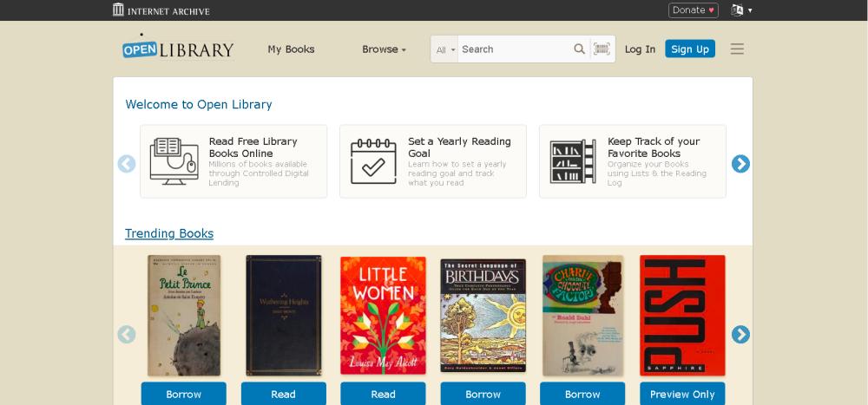The width and height of the screenshot is (868, 405).
Task: Open the Little Women book cover
Action: (x=383, y=316)
